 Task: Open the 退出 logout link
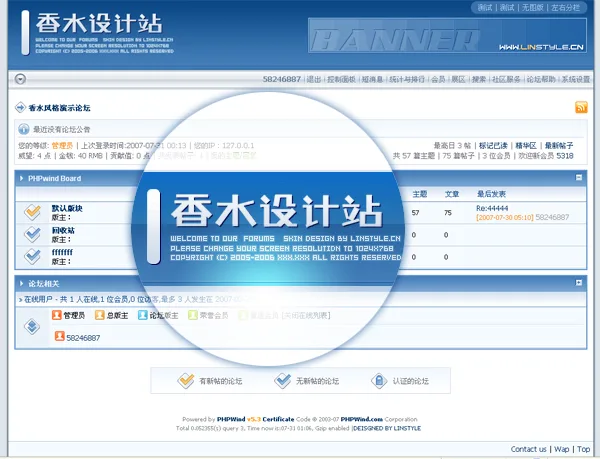314,79
